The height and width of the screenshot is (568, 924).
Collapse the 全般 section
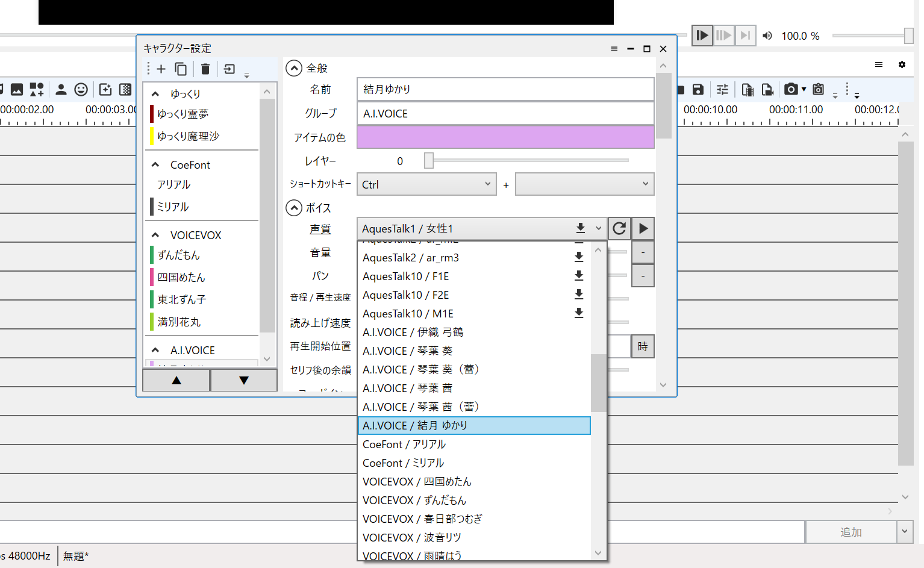click(x=294, y=68)
